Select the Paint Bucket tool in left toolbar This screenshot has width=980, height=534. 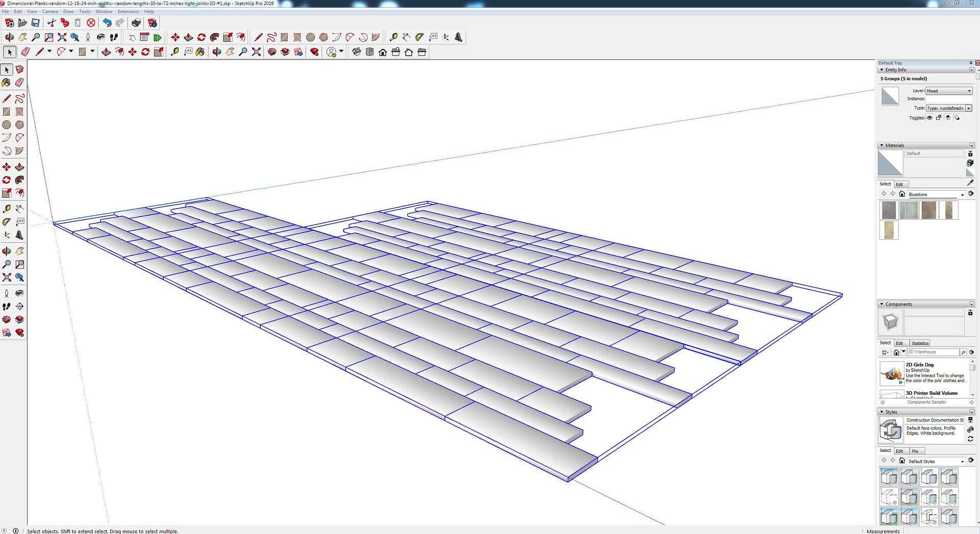coord(6,83)
